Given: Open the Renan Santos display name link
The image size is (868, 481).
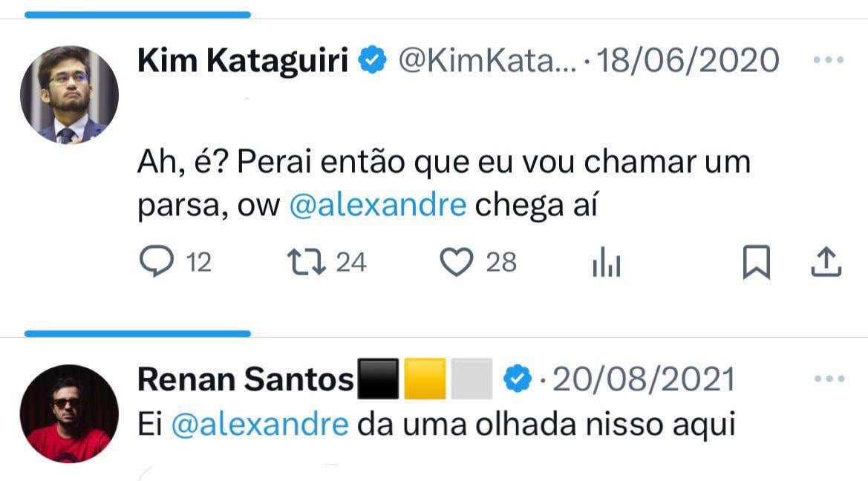Looking at the screenshot, I should pos(246,379).
